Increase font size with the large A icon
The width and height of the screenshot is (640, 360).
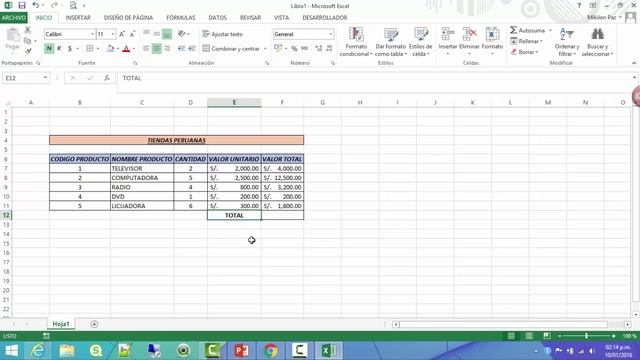tap(122, 34)
